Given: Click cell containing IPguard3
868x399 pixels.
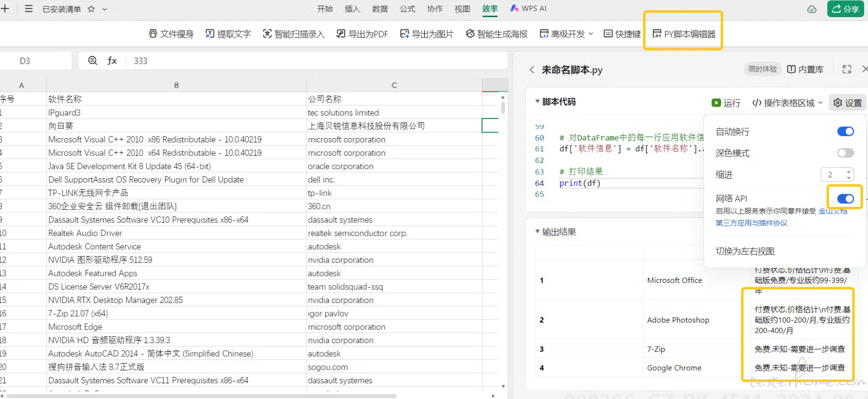Looking at the screenshot, I should click(x=176, y=113).
